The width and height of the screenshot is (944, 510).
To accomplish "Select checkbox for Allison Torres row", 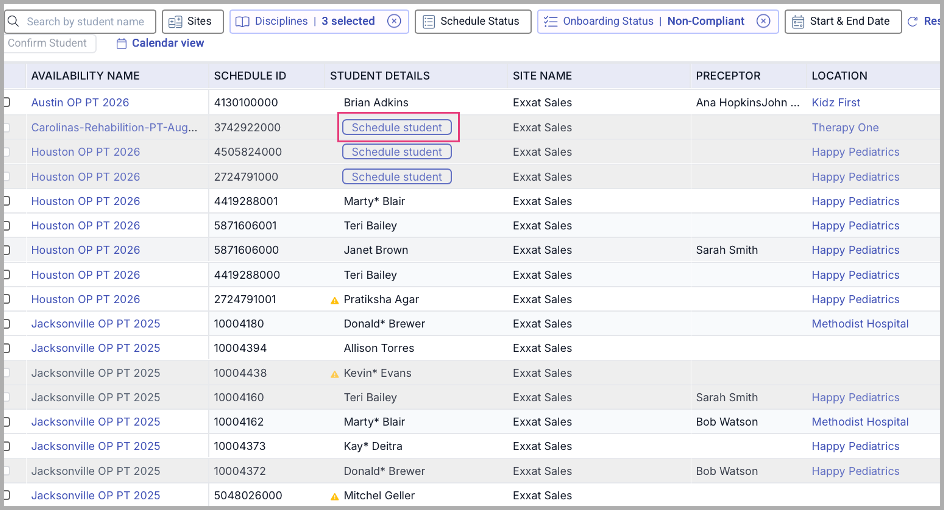I will pos(7,348).
